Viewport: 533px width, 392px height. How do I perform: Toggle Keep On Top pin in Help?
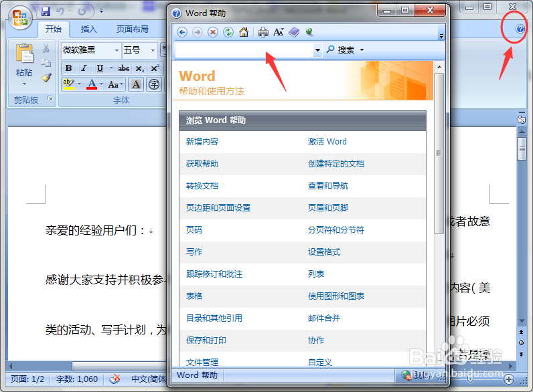coord(309,31)
